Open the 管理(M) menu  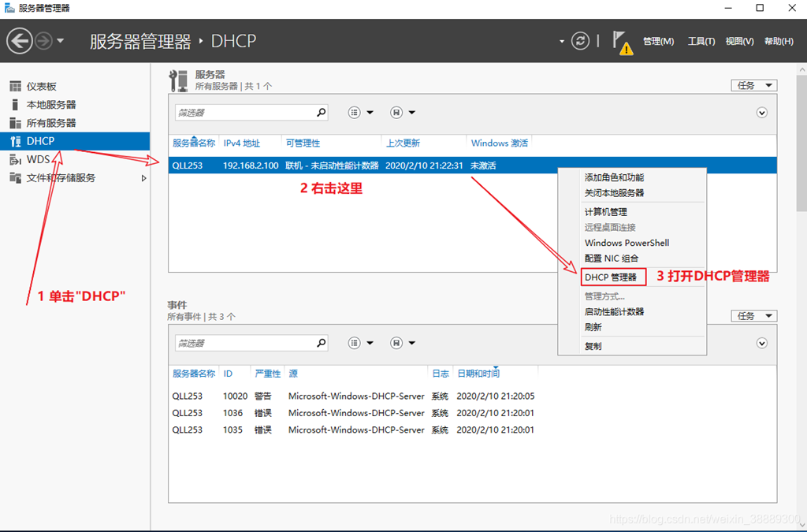[x=658, y=42]
